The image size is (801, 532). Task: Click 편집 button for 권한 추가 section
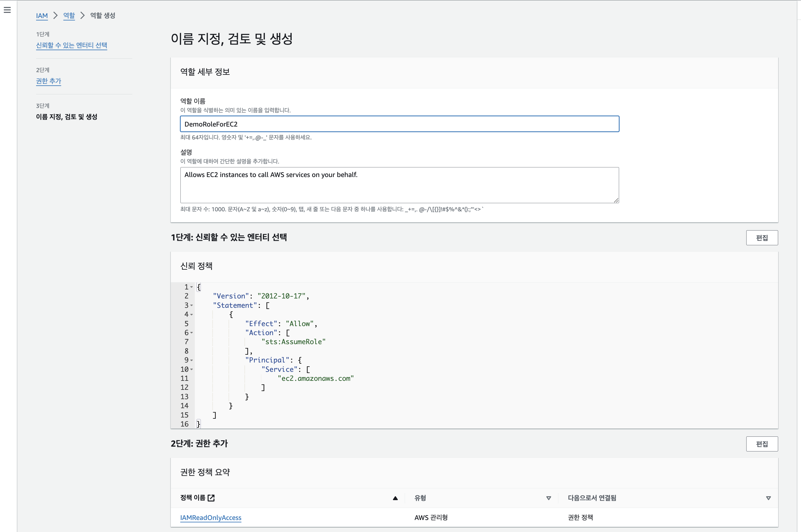pyautogui.click(x=762, y=444)
